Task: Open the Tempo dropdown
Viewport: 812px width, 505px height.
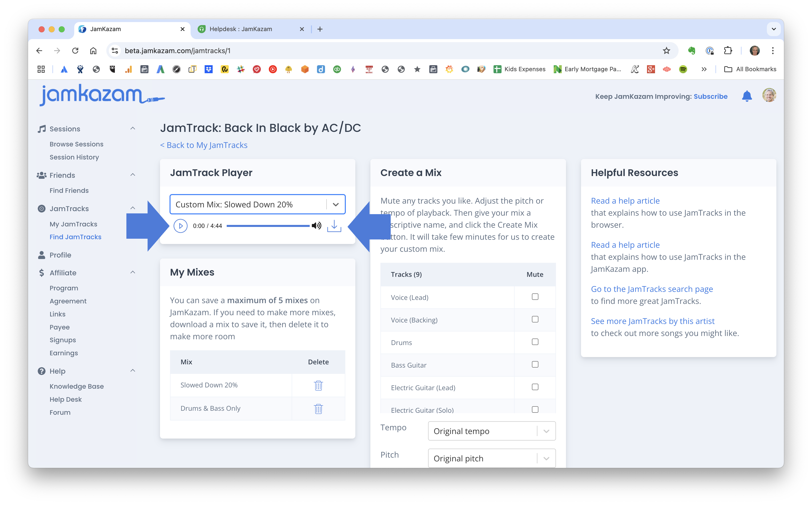Action: [491, 431]
